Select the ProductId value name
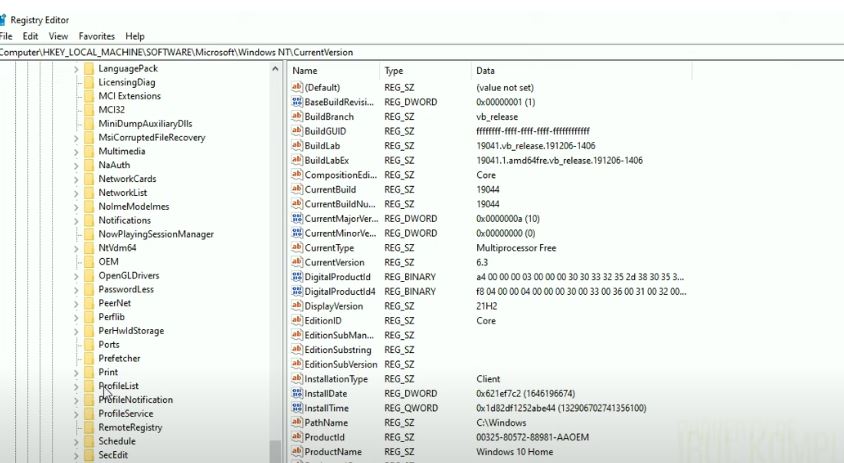Screen dimensions: 844x463 (x=325, y=437)
